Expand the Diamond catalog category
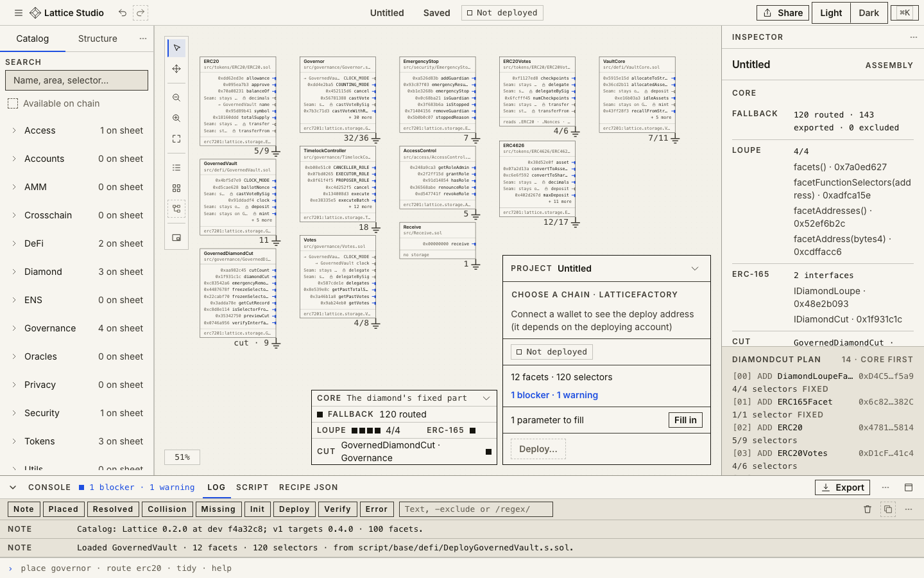The image size is (924, 578). pyautogui.click(x=77, y=272)
